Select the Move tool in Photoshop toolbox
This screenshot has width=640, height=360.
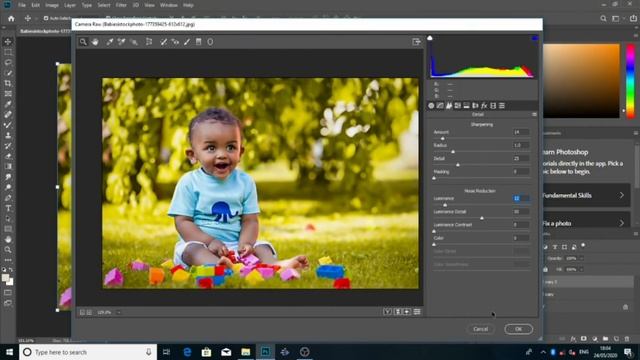[x=8, y=42]
